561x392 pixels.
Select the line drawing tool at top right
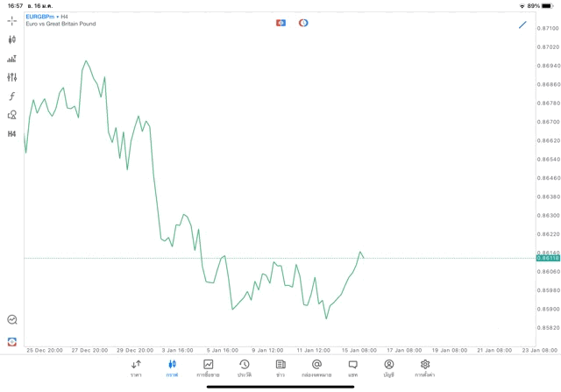522,25
